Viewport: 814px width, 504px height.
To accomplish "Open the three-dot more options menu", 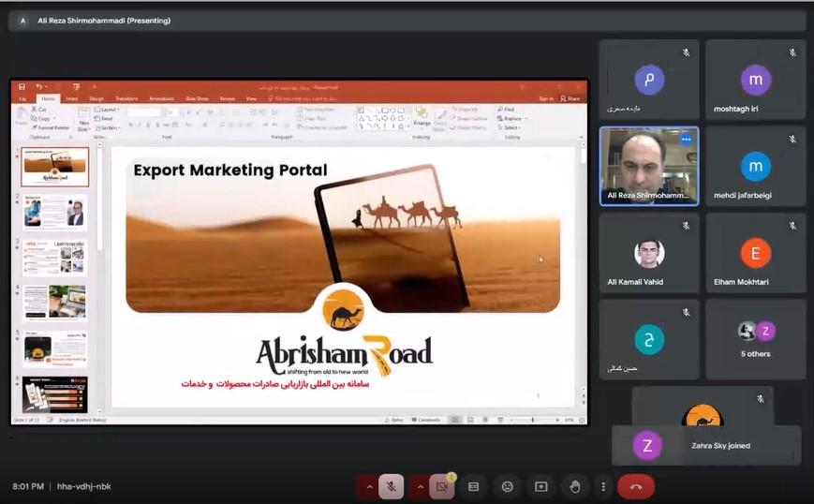I will tap(603, 487).
